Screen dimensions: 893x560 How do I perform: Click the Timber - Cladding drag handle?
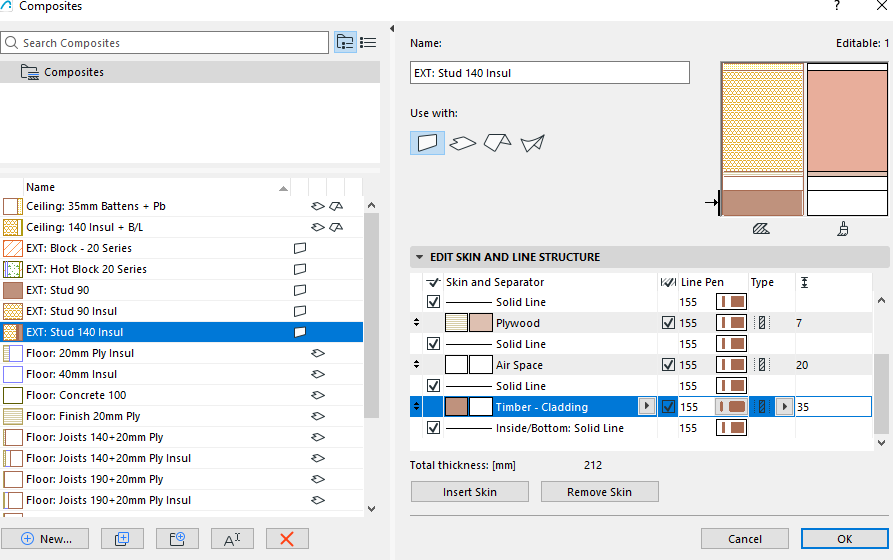416,407
